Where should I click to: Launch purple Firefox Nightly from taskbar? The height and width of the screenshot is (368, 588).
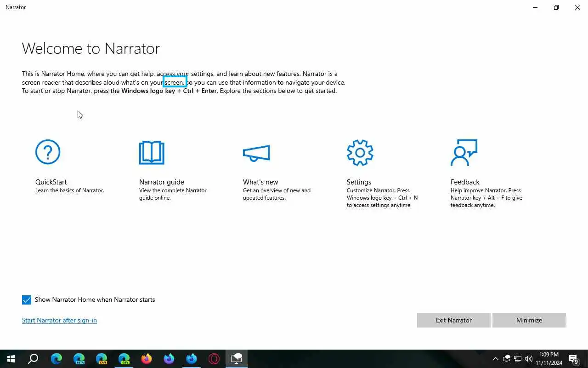(x=169, y=359)
